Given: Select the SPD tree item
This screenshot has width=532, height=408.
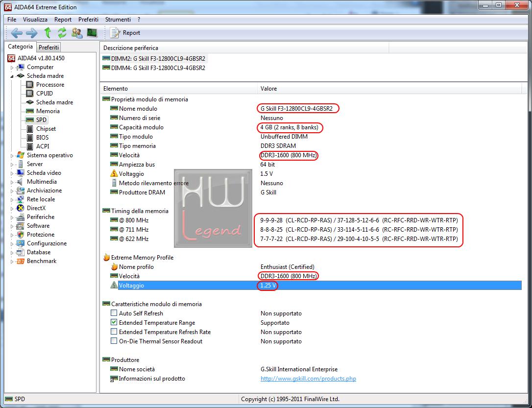Looking at the screenshot, I should pyautogui.click(x=37, y=120).
